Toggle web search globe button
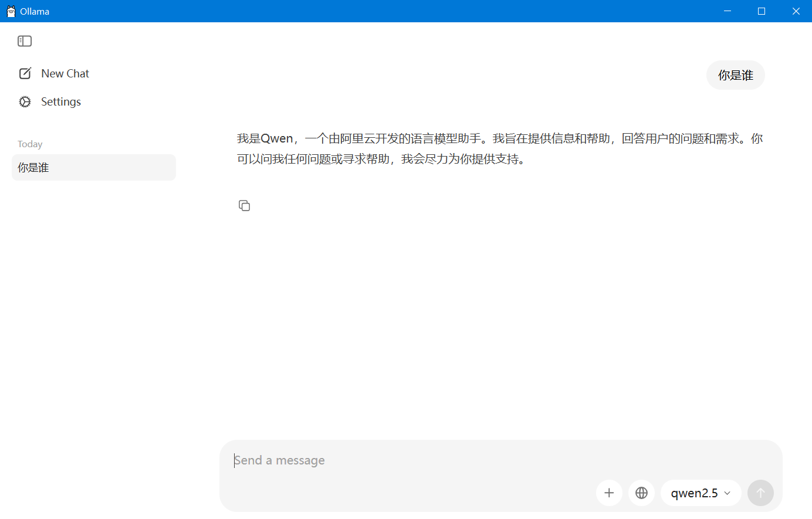 [641, 493]
